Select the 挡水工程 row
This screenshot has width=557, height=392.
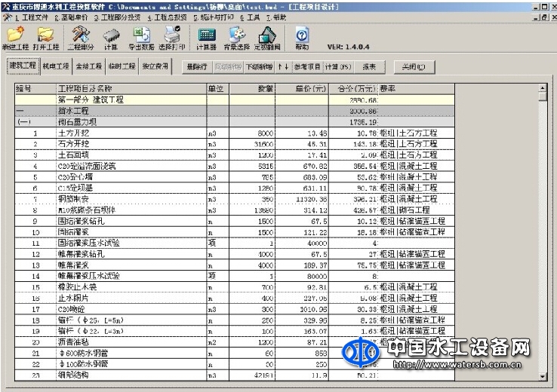pyautogui.click(x=235, y=111)
